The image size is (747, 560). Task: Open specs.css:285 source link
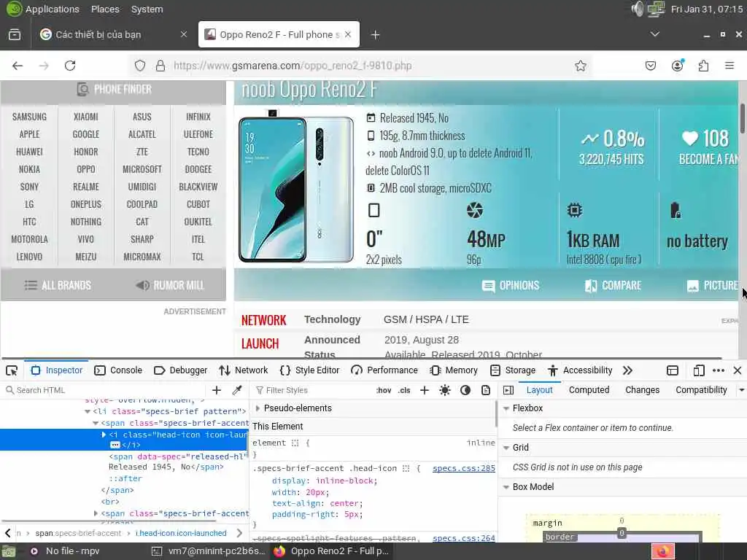pyautogui.click(x=463, y=469)
